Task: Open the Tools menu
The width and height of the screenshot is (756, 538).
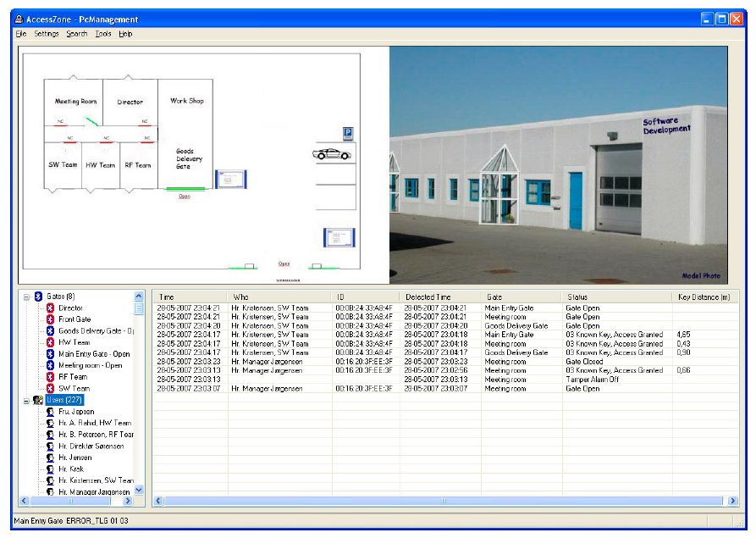Action: click(x=103, y=34)
